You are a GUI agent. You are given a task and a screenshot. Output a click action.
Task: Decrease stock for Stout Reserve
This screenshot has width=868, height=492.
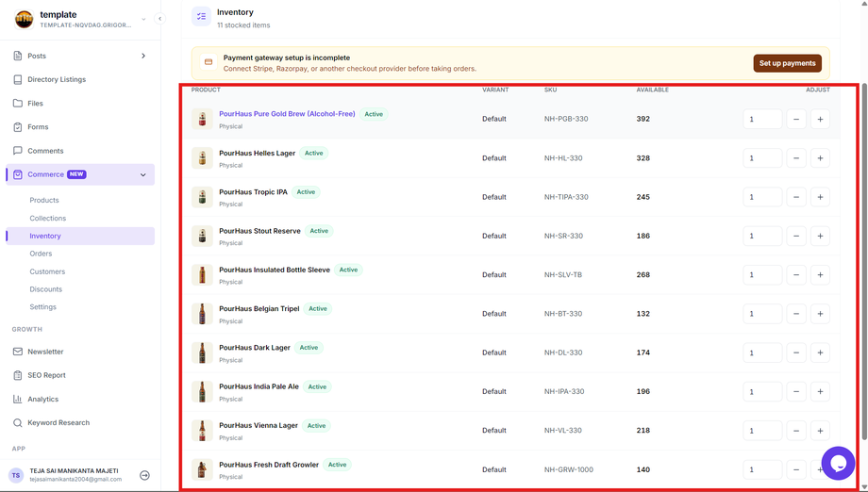click(796, 236)
